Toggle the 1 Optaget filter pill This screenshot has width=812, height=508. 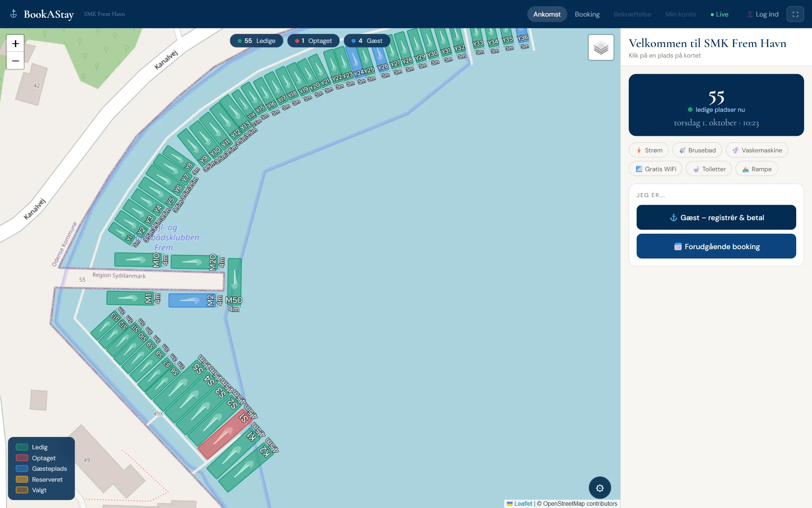tap(313, 41)
